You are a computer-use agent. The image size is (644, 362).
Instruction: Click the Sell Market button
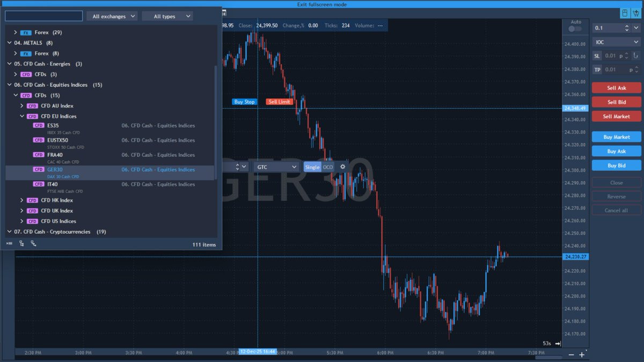click(616, 117)
